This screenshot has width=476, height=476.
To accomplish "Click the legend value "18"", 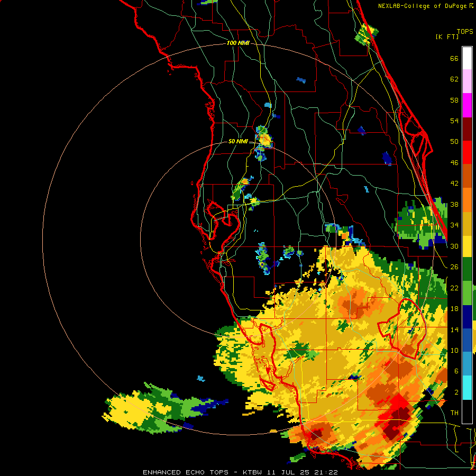I will [454, 309].
